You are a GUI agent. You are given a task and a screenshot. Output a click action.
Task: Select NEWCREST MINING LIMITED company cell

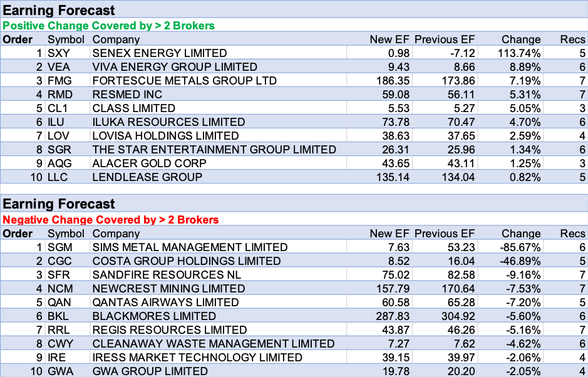(x=168, y=289)
